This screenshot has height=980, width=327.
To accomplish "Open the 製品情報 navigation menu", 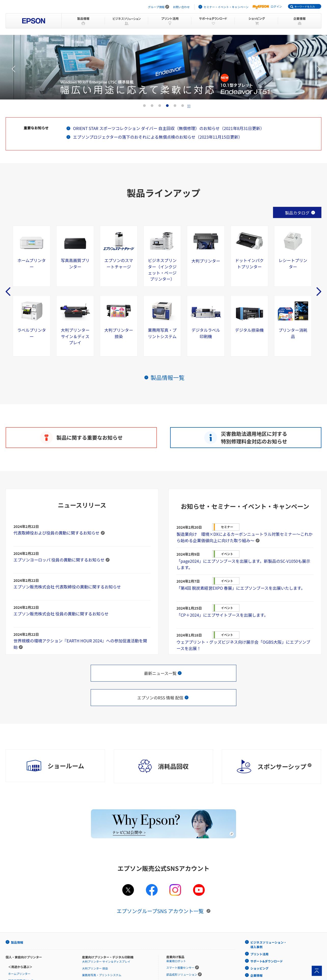I will click(x=83, y=21).
